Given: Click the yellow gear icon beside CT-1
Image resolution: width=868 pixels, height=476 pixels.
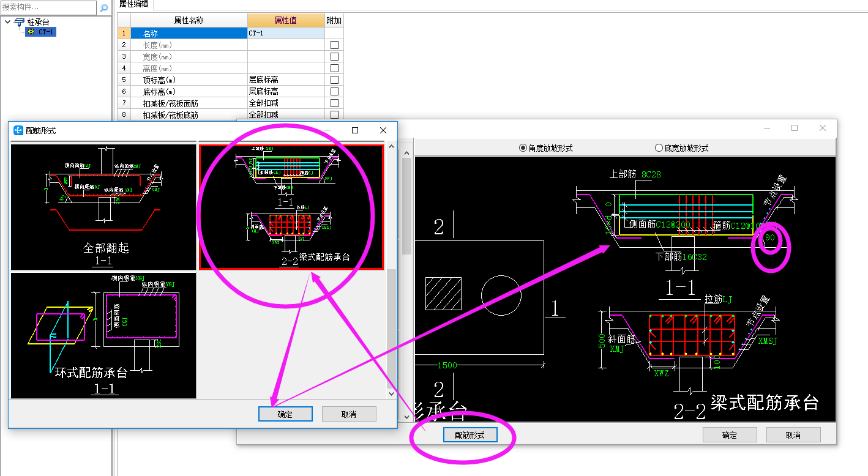Looking at the screenshot, I should point(31,32).
